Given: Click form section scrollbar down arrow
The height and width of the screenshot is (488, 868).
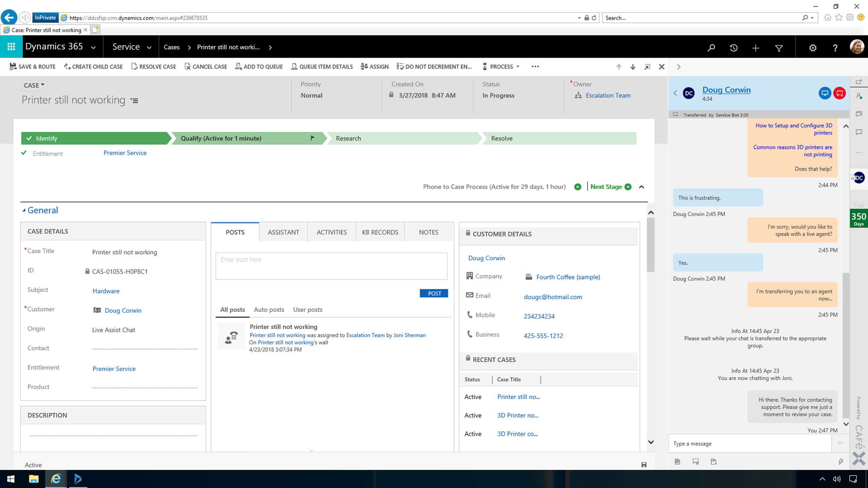Looking at the screenshot, I should tap(651, 442).
